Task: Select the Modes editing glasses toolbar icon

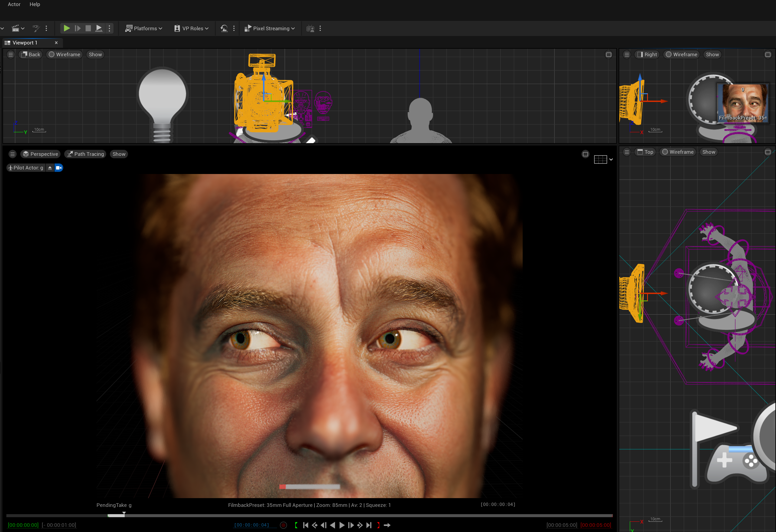Action: click(36, 28)
